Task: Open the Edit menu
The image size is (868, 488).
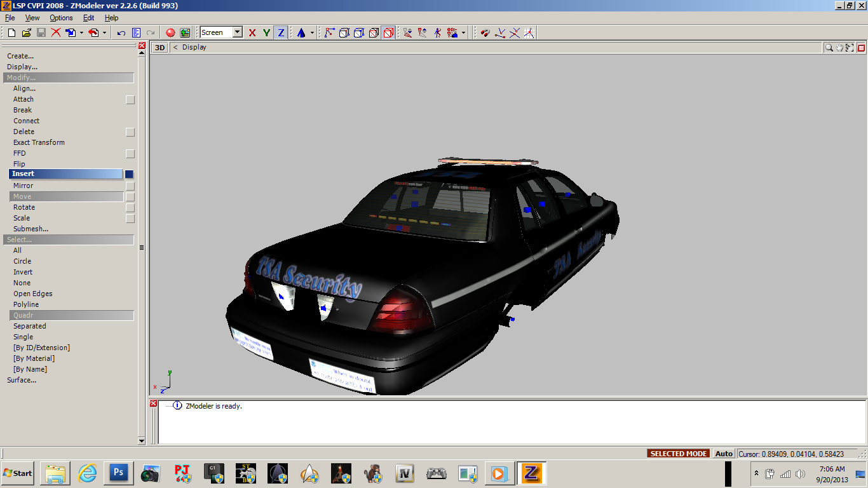Action: [x=89, y=18]
